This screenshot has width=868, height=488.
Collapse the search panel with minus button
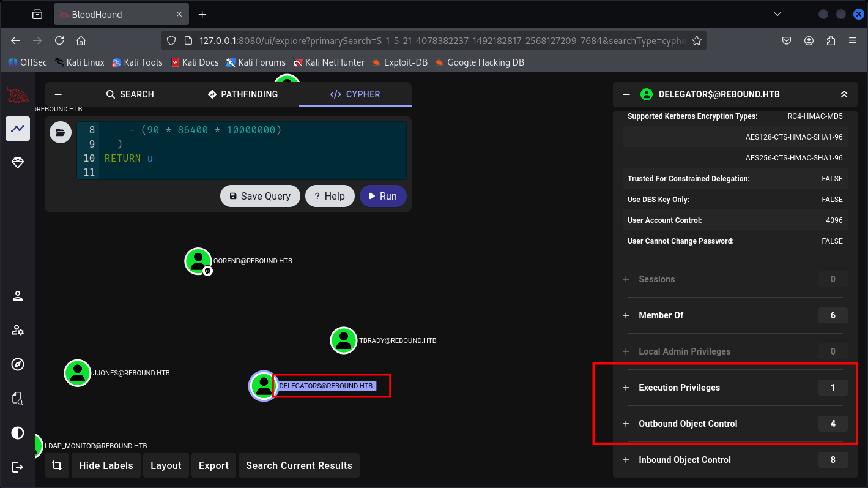pyautogui.click(x=58, y=94)
